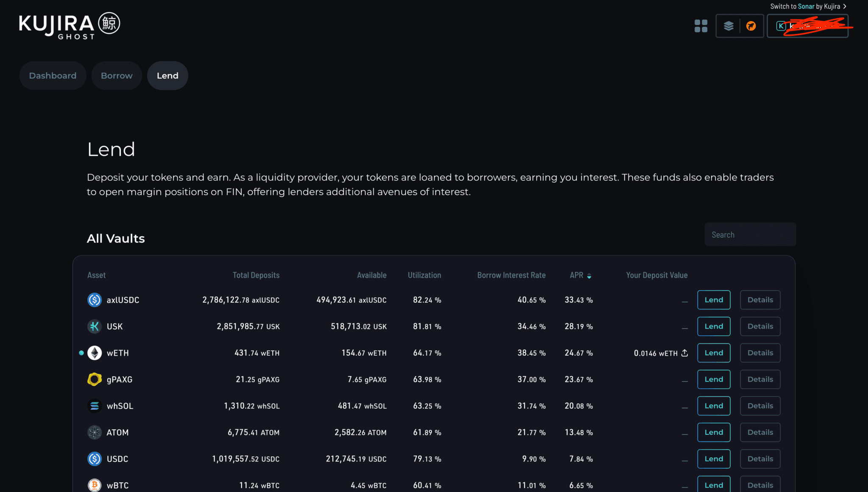Image resolution: width=868 pixels, height=492 pixels.
Task: Open Details for USDC
Action: pos(760,459)
